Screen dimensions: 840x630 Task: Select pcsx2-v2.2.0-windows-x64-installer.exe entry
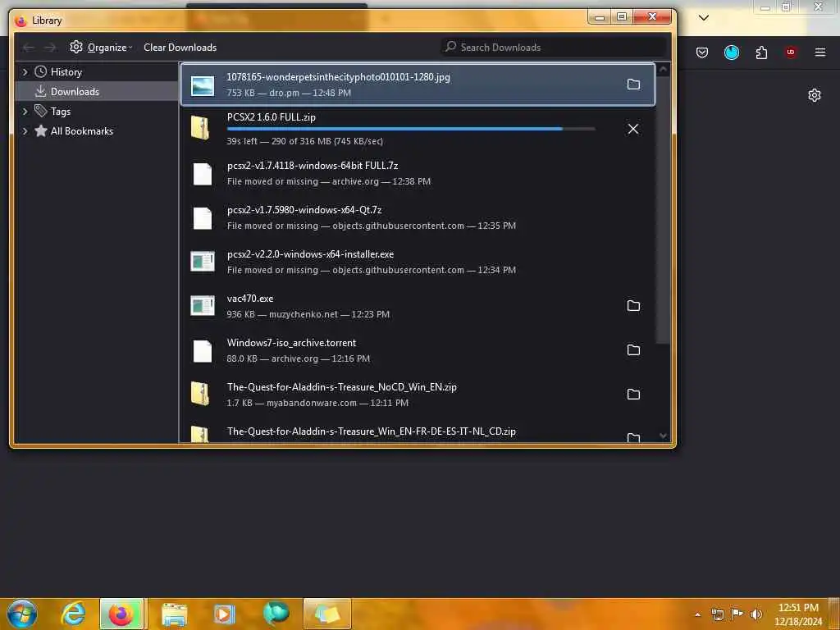coord(418,262)
